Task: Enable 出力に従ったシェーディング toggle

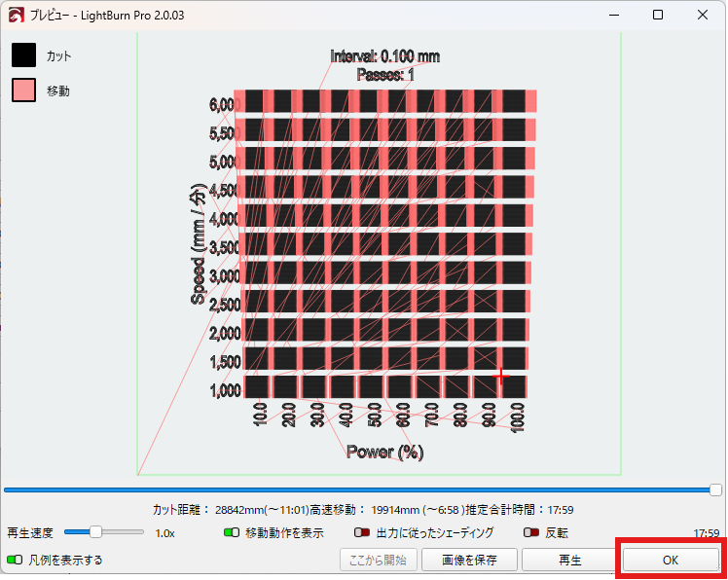Action: click(x=362, y=533)
